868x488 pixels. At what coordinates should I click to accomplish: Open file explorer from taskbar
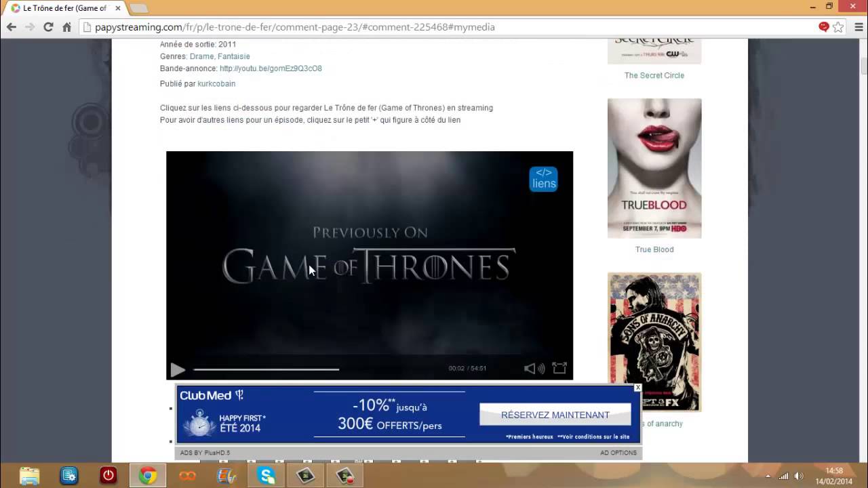click(30, 476)
